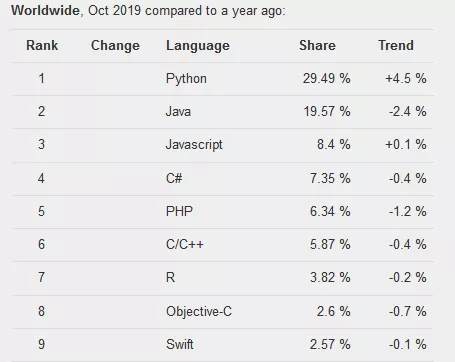Click the Rank column header
Image resolution: width=455 pixels, height=362 pixels.
point(42,45)
